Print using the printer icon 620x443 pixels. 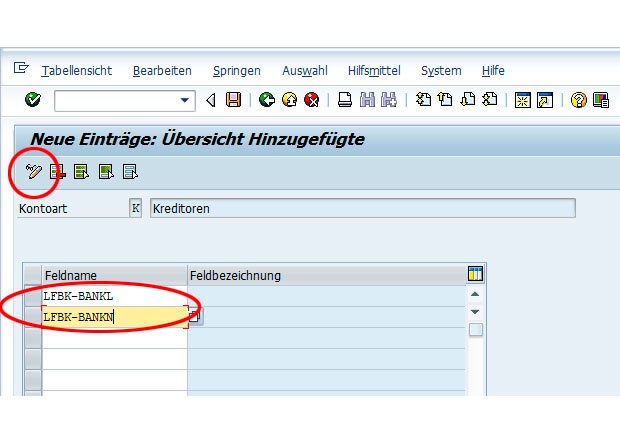(345, 100)
